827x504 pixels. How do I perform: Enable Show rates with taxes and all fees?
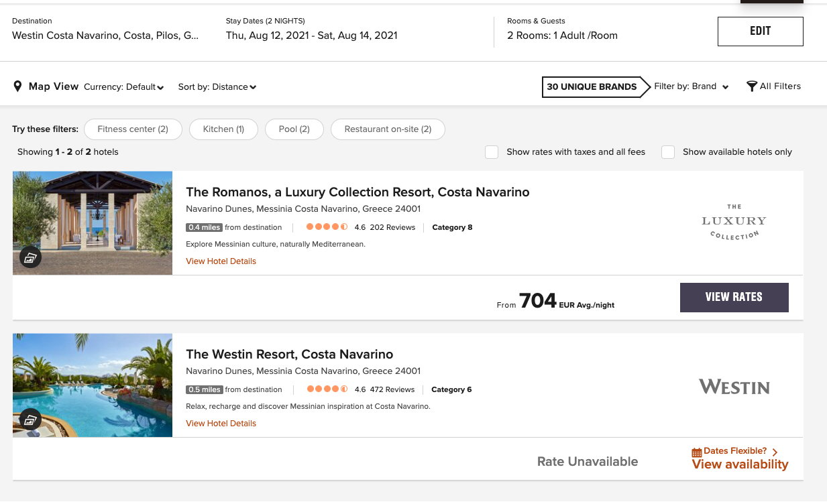492,152
